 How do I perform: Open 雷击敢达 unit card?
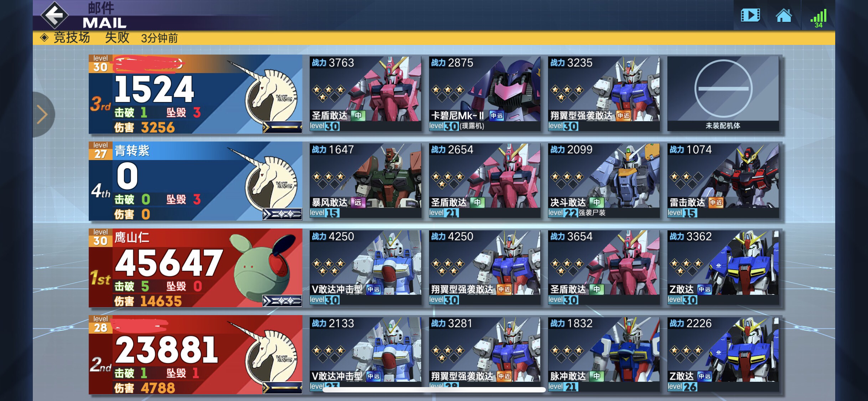coord(723,181)
